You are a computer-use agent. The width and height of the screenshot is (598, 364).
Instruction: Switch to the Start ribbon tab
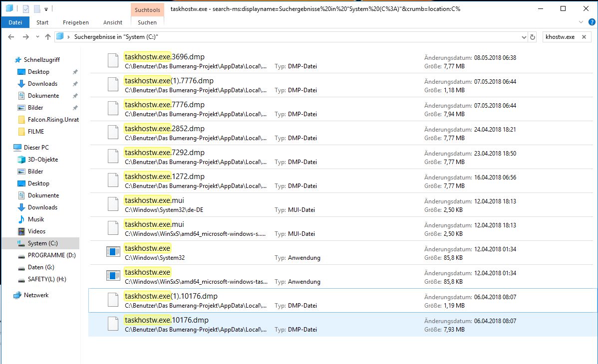pyautogui.click(x=42, y=22)
